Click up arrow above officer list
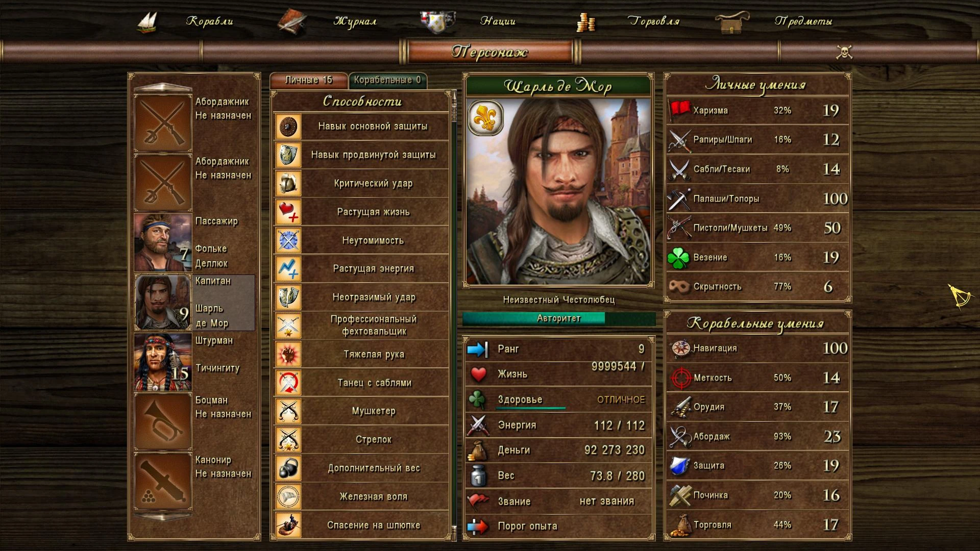 coord(162,87)
